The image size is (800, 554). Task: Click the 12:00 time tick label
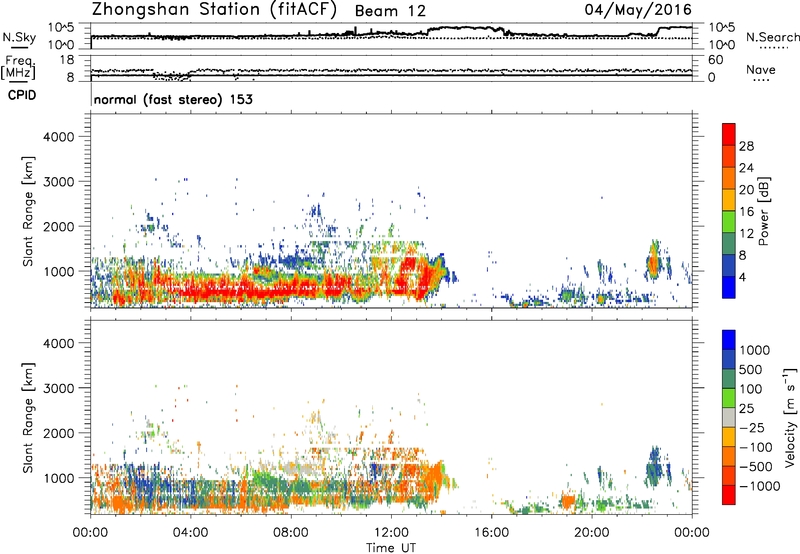[x=391, y=533]
